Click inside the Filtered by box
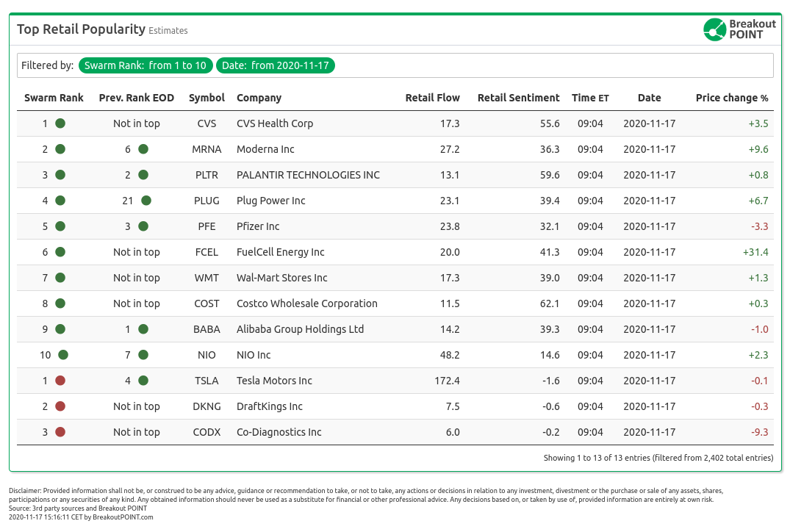The image size is (790, 532). coord(551,65)
